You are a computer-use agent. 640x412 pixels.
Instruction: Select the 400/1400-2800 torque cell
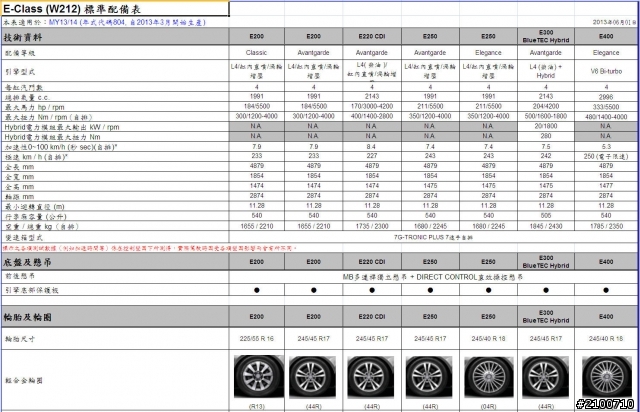[x=372, y=116]
